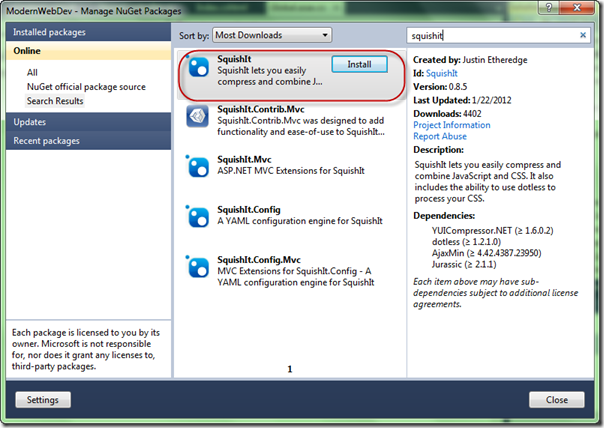Click the SquishIt.Config package icon
This screenshot has height=428, width=604.
point(198,215)
